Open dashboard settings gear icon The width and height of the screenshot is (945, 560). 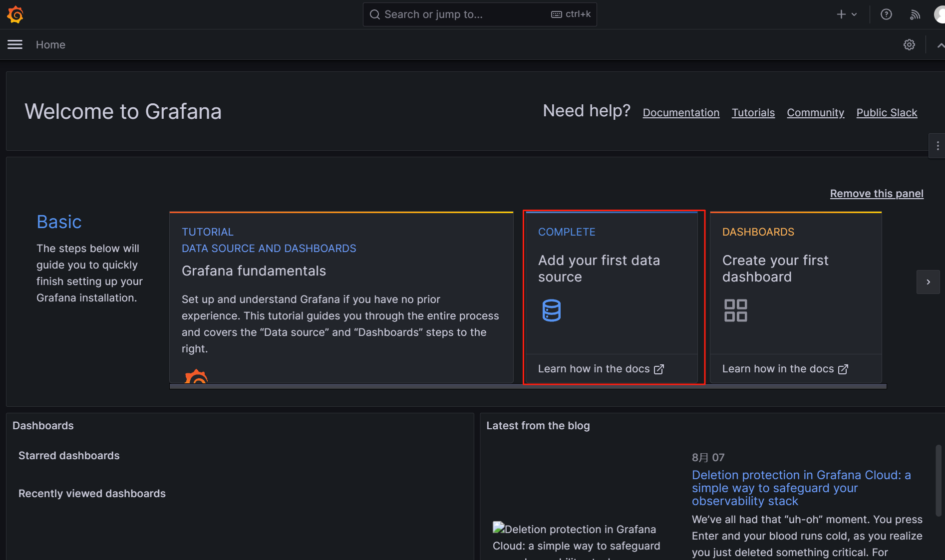(x=909, y=45)
